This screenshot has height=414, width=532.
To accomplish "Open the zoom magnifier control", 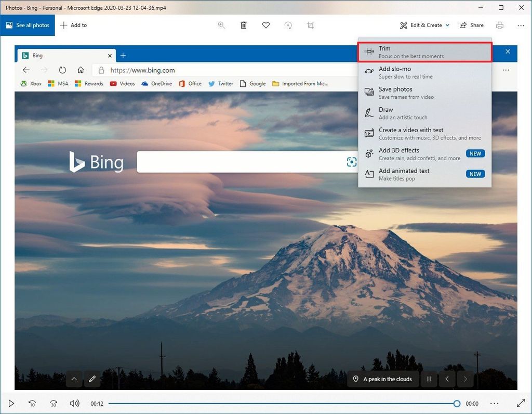I will point(221,25).
